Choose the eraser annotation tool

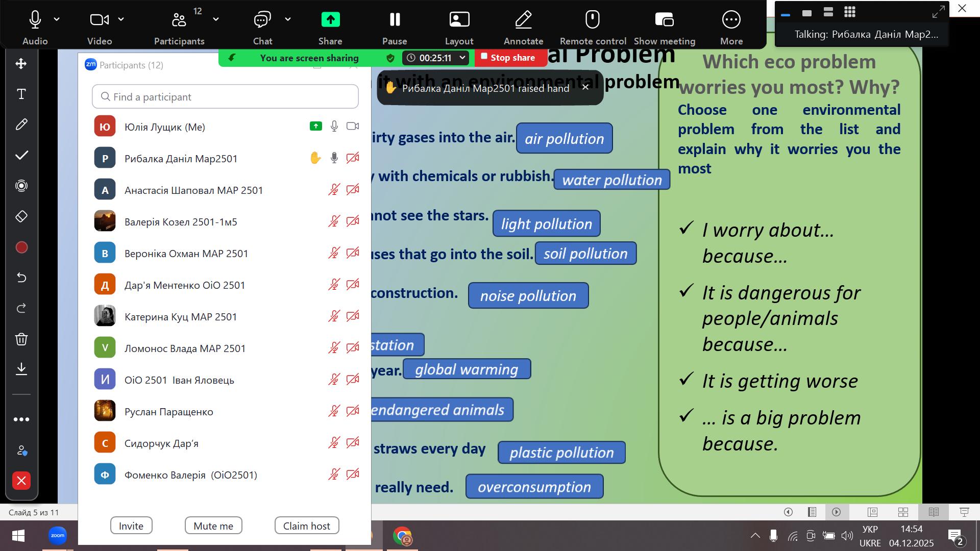point(21,216)
